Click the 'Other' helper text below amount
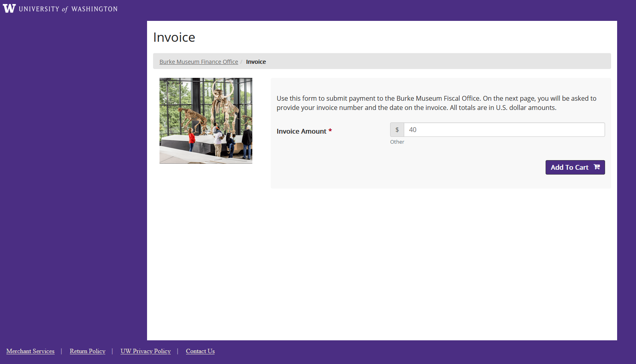This screenshot has width=636, height=364. [x=397, y=142]
